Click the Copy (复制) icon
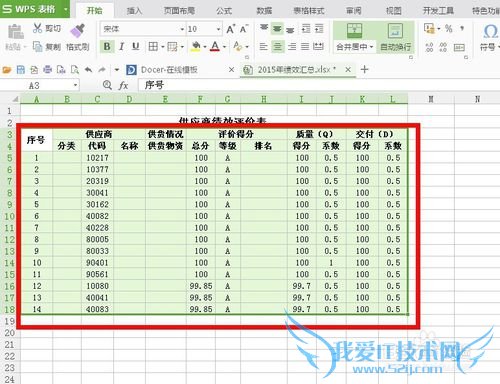Screen dimensions: 500x384 click(x=37, y=47)
